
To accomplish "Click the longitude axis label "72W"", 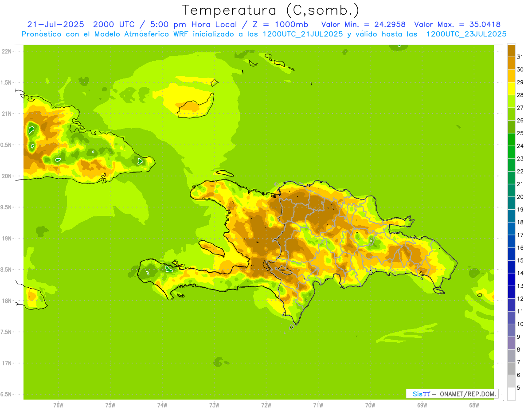I will (x=266, y=405).
